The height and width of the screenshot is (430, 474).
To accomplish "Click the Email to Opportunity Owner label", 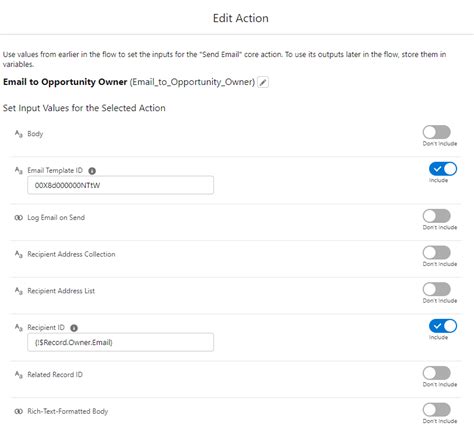I will (x=65, y=82).
